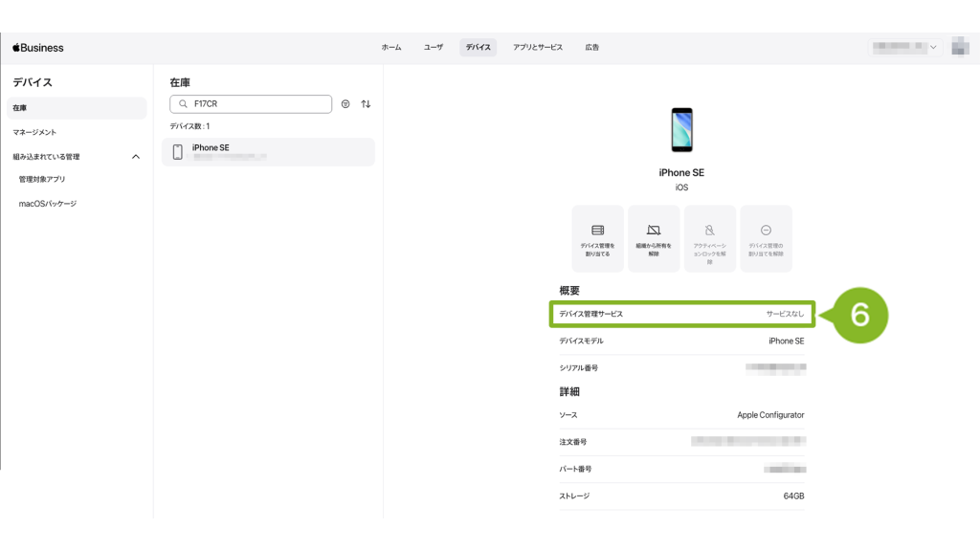Open the ユーザ tab

click(x=434, y=48)
